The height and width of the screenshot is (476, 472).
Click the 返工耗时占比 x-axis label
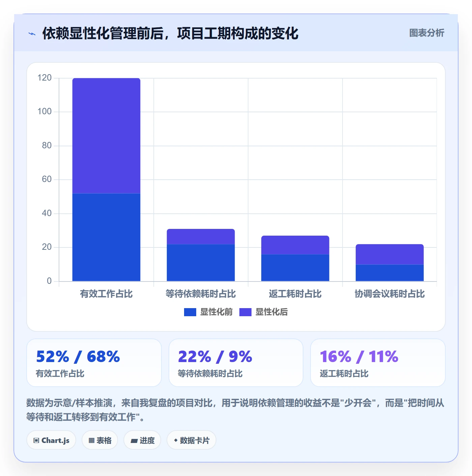click(x=295, y=294)
